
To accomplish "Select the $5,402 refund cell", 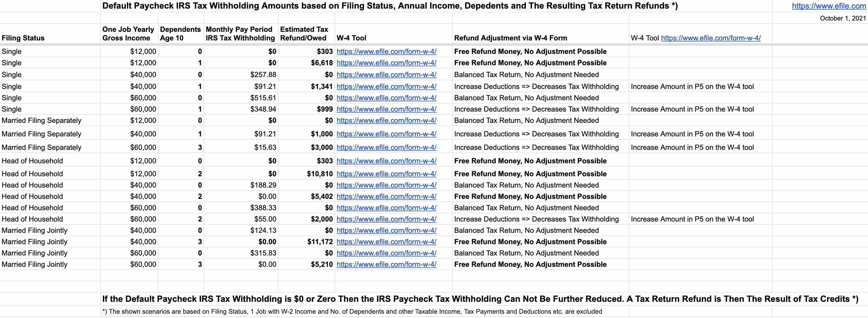I will tap(306, 196).
